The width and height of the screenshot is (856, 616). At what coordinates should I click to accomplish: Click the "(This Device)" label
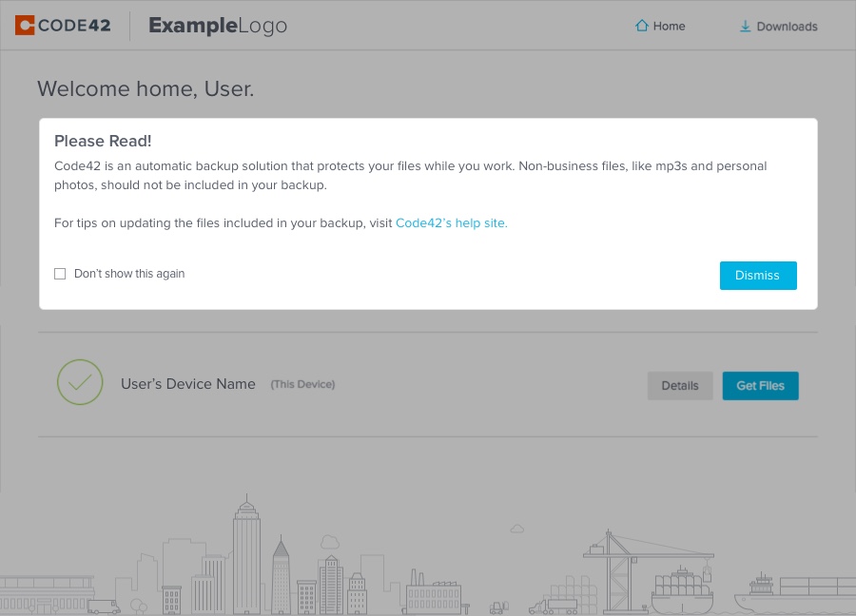pos(302,384)
